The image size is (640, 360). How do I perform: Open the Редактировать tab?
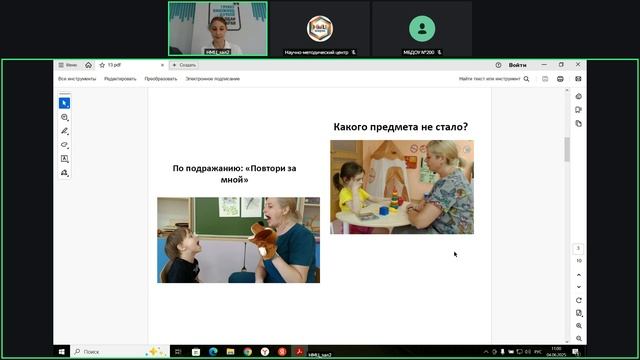pos(120,79)
